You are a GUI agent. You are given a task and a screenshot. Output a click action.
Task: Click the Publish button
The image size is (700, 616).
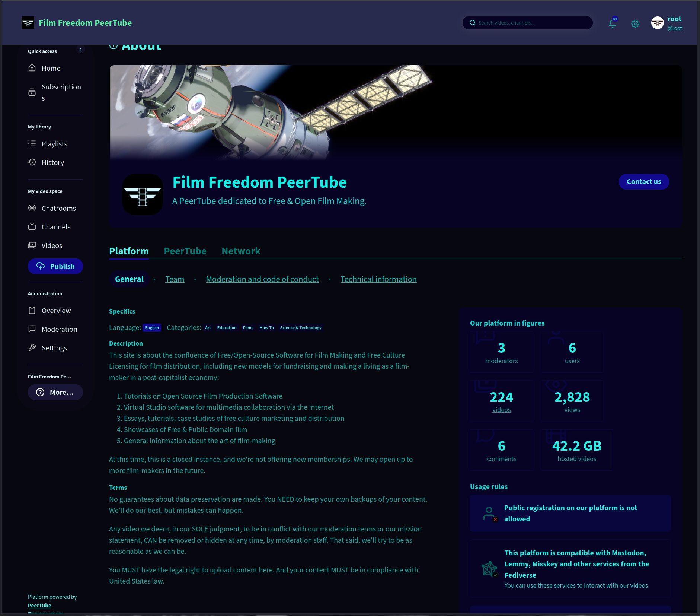(x=55, y=266)
